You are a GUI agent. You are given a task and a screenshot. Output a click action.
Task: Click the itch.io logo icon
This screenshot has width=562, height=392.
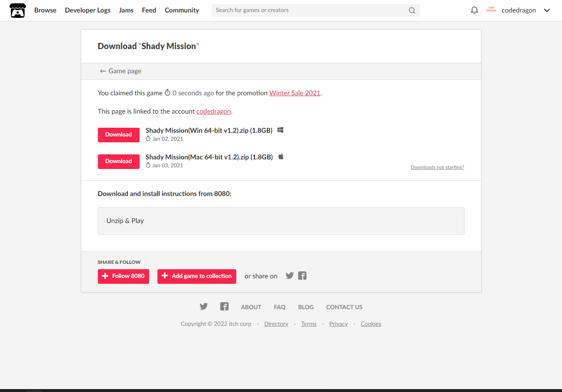(17, 10)
